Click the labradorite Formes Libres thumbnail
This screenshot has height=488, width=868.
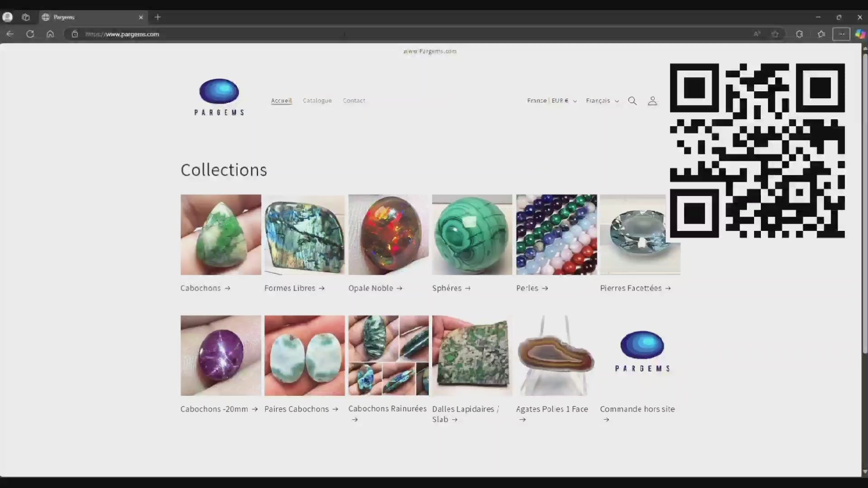[305, 235]
